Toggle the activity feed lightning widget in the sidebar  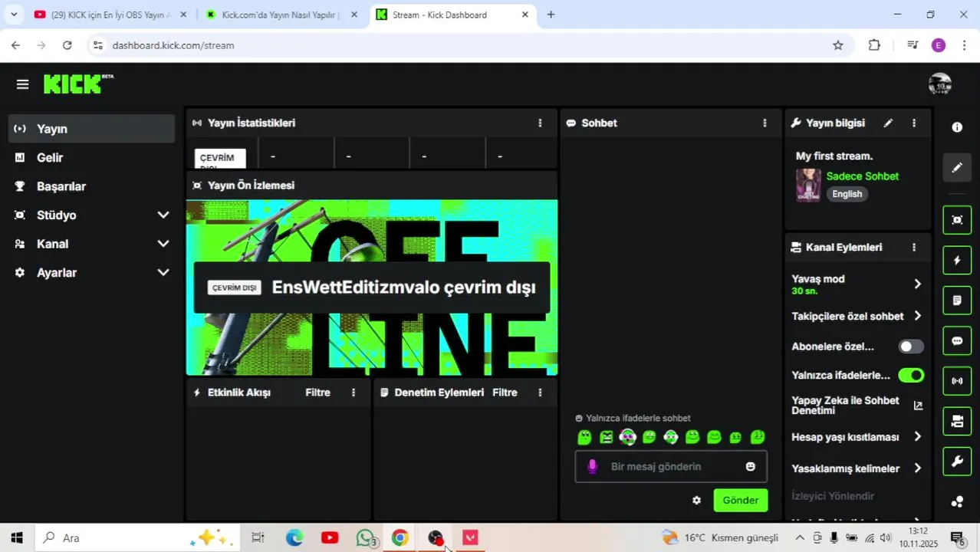[x=957, y=261]
